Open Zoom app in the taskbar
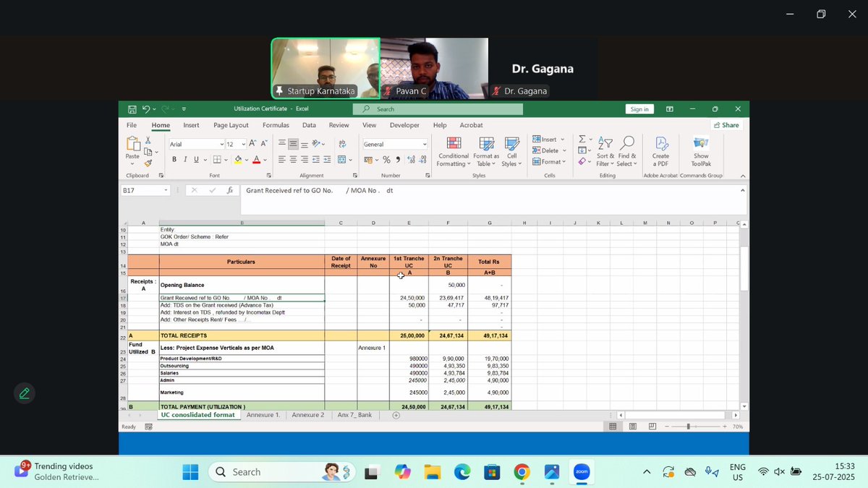The height and width of the screenshot is (488, 868). tap(582, 472)
